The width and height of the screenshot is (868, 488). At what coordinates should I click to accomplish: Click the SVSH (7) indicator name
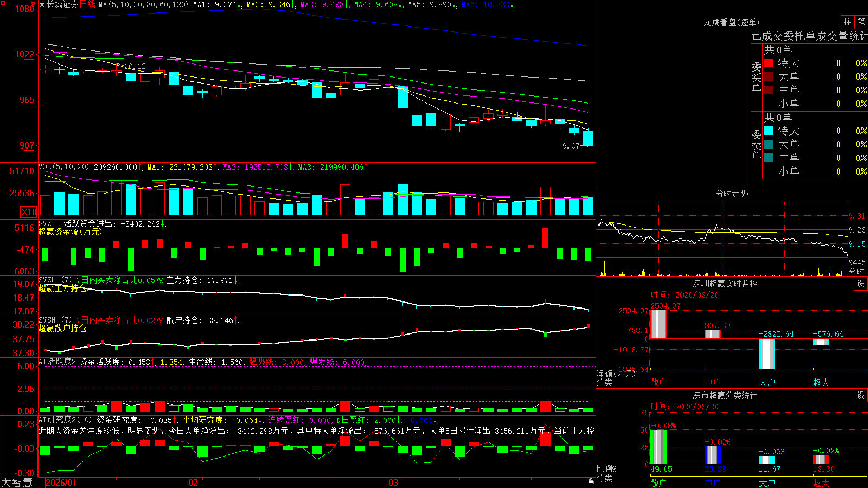55,320
